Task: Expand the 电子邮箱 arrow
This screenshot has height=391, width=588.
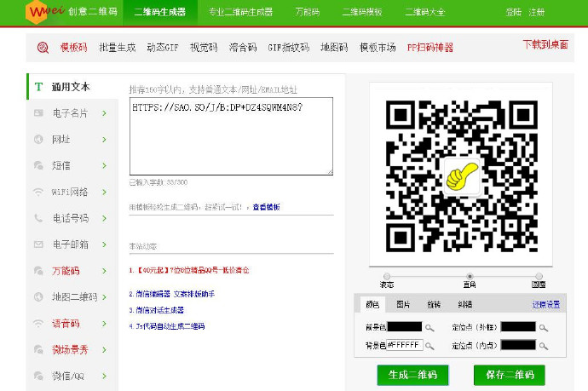Action: point(104,244)
